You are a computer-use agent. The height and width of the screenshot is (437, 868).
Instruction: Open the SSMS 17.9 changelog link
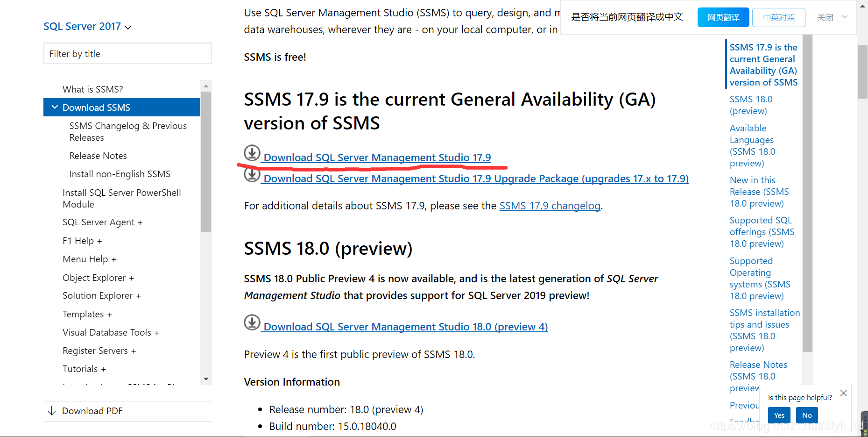pyautogui.click(x=550, y=206)
